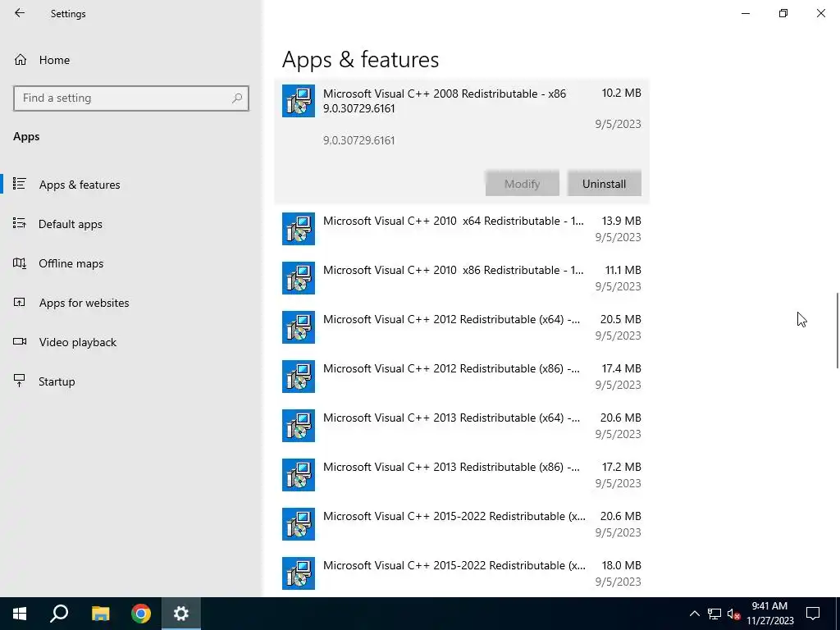Click the network icon in system tray
The height and width of the screenshot is (630, 840).
click(x=714, y=614)
